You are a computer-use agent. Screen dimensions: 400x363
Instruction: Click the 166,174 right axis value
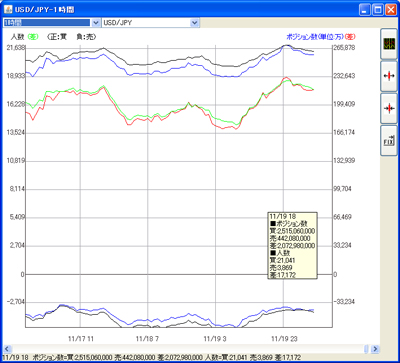(344, 133)
